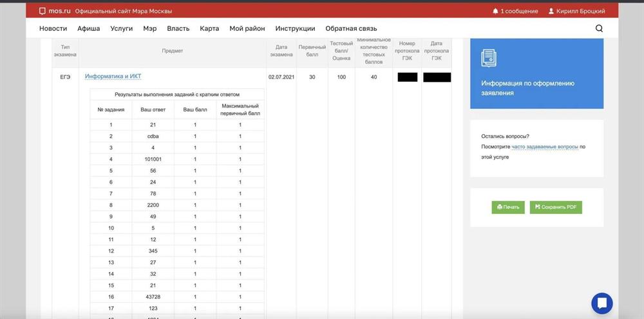Open search with the magnifier icon

click(599, 28)
